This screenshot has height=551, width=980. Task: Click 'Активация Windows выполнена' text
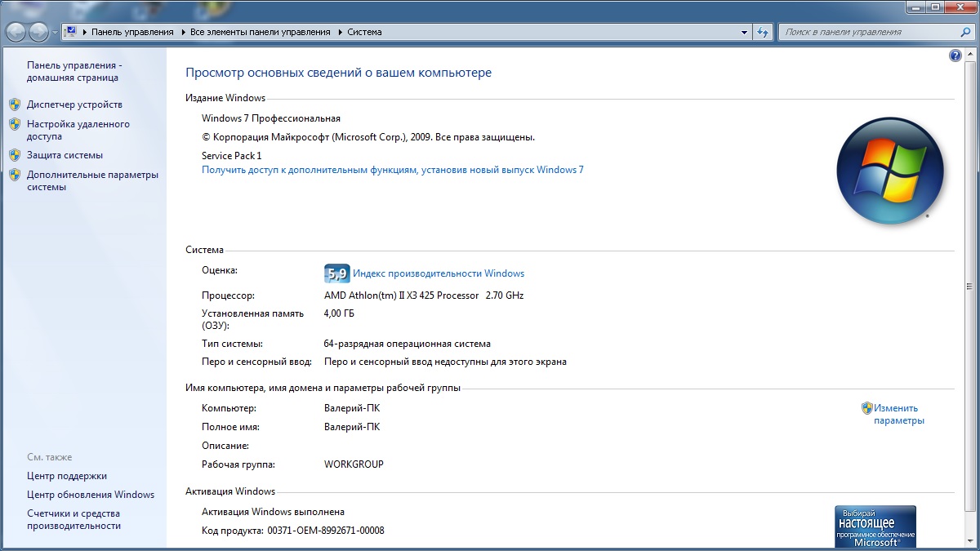(x=273, y=512)
